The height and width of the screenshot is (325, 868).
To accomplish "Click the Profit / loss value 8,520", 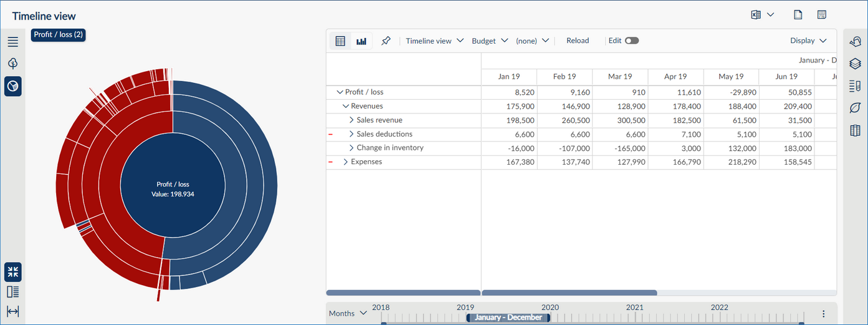I will tap(525, 92).
